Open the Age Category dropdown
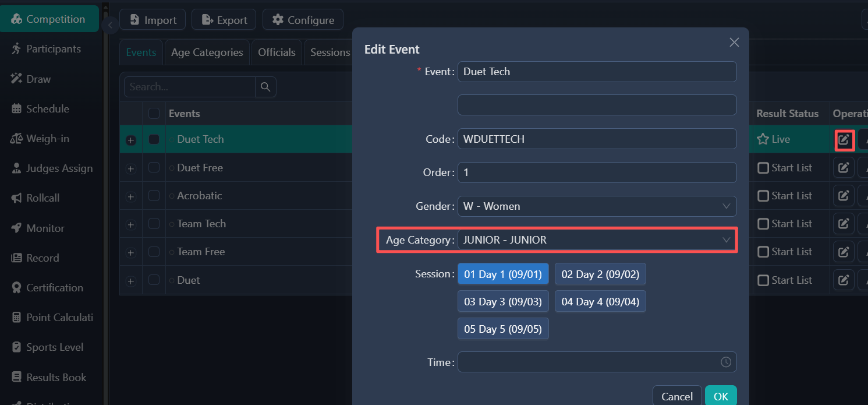The height and width of the screenshot is (405, 868). pos(597,240)
